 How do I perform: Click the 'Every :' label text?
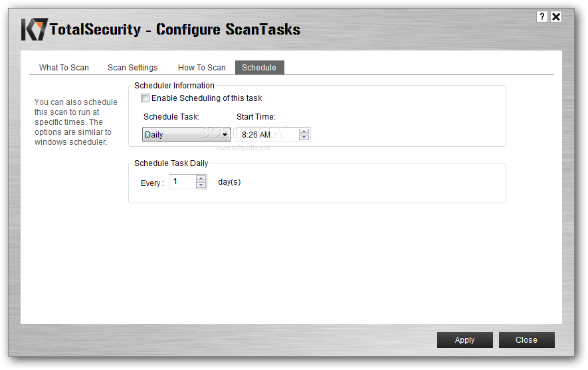[152, 183]
